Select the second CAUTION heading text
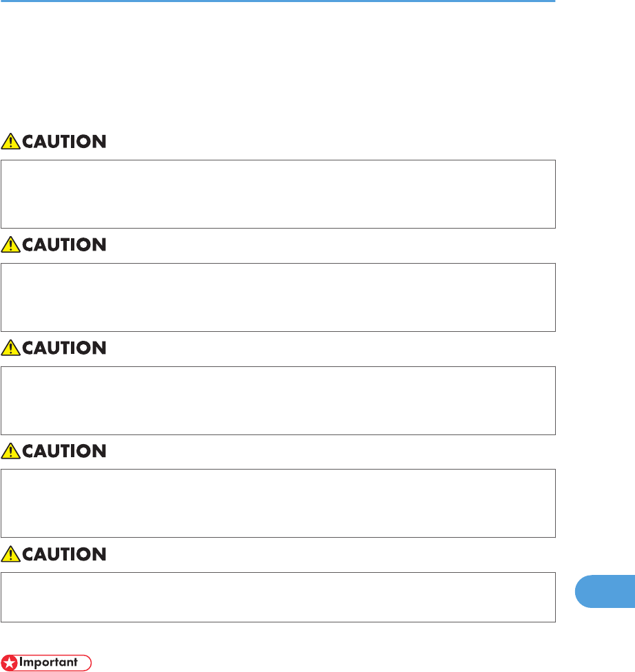This screenshot has width=635, height=672. point(64,245)
